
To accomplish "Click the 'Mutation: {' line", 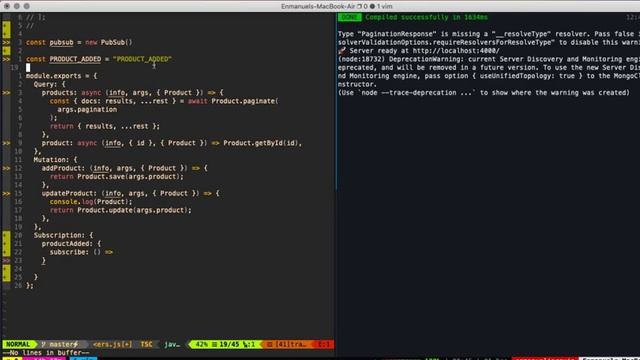I will point(55,160).
